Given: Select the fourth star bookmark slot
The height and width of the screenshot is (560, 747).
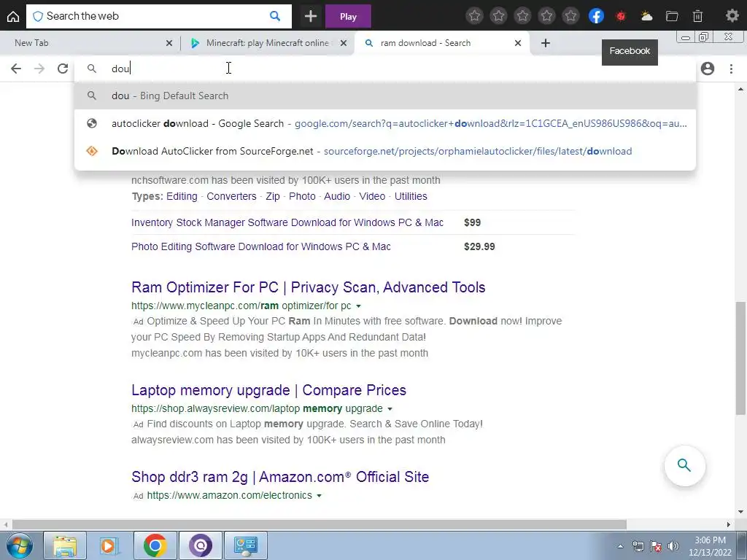Looking at the screenshot, I should pos(547,16).
